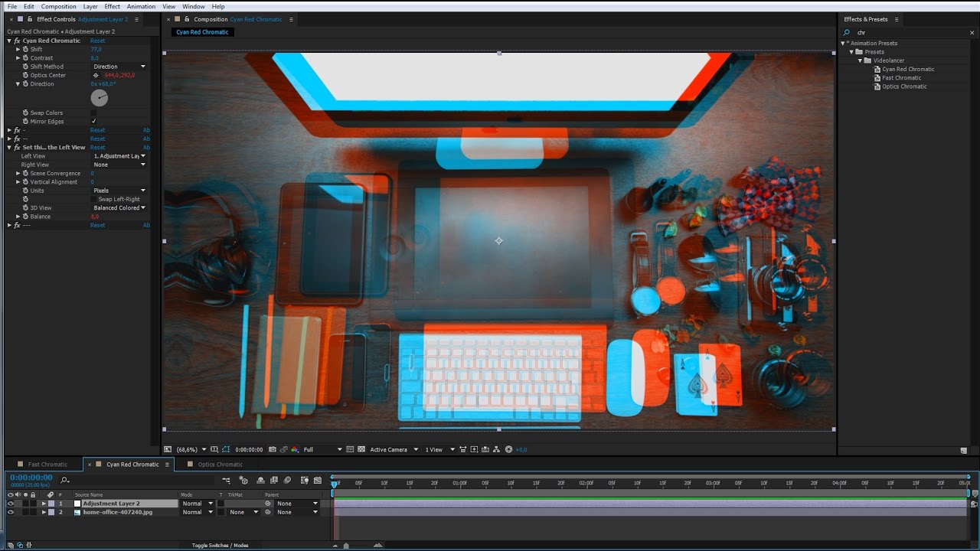Click the Contrast property stopwatch
Viewport: 980px width, 551px height.
[26, 58]
